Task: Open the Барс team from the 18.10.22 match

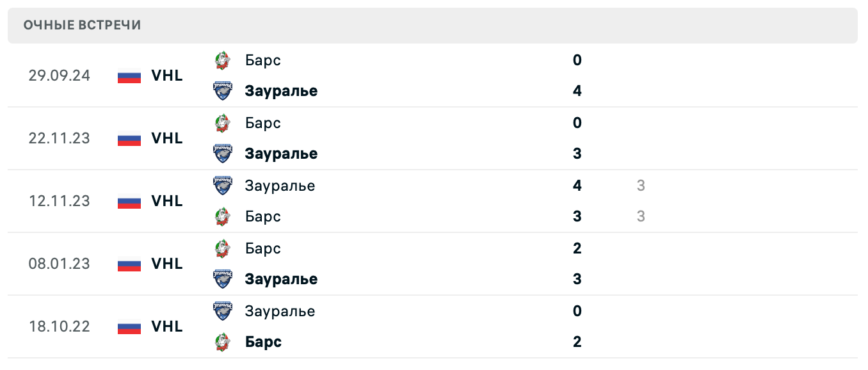Action: [263, 342]
